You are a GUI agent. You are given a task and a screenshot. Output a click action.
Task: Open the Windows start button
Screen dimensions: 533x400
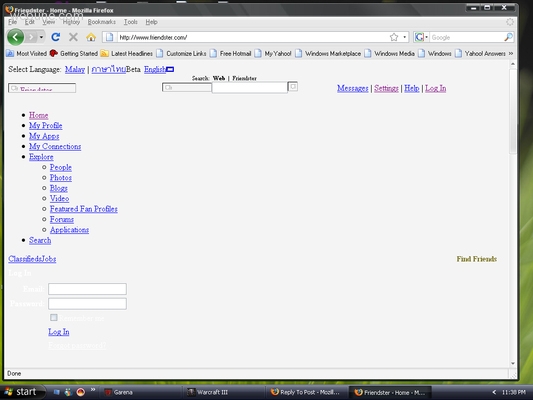coord(22,392)
